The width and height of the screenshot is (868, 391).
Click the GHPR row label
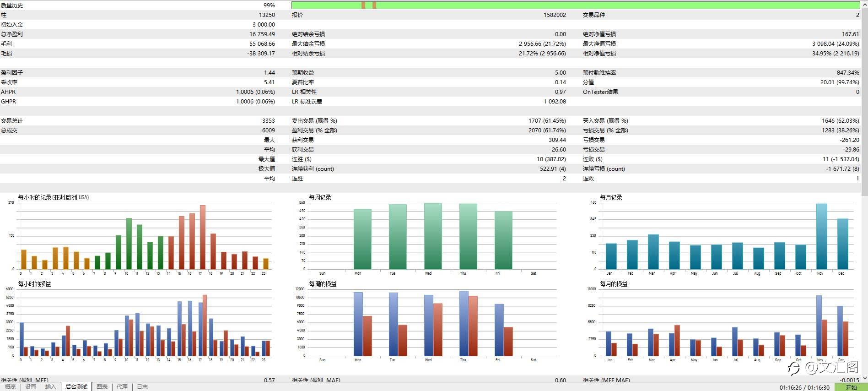coord(8,102)
